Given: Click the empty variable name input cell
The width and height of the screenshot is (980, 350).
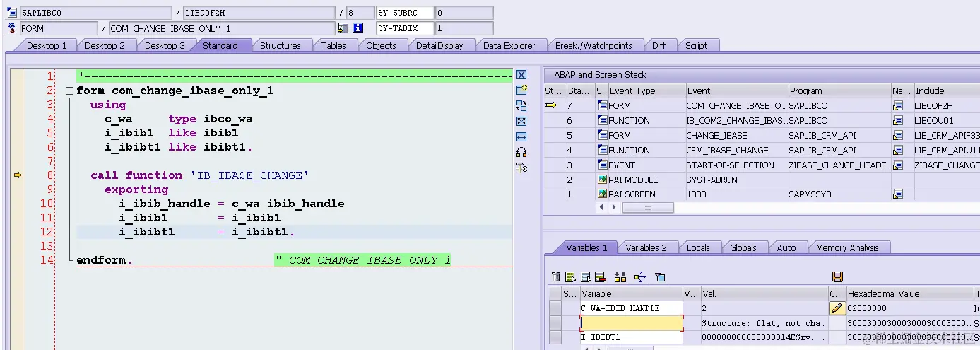Looking at the screenshot, I should point(632,323).
